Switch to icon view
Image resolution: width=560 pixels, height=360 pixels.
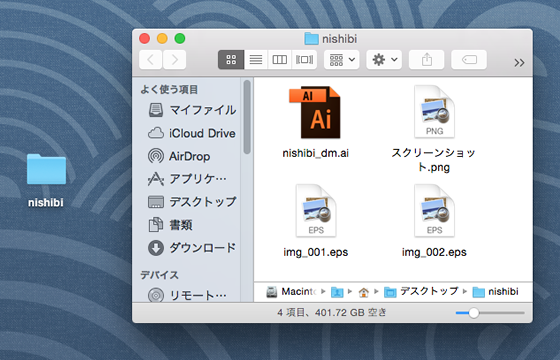click(x=231, y=60)
